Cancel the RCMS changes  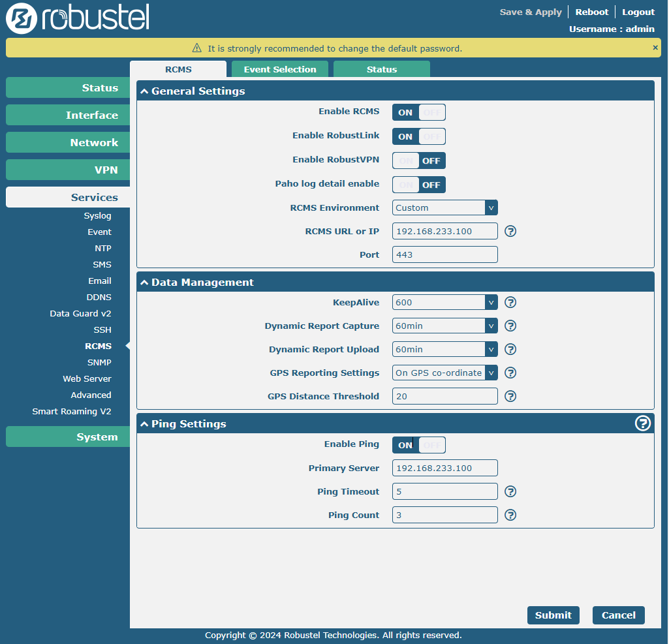(x=618, y=615)
